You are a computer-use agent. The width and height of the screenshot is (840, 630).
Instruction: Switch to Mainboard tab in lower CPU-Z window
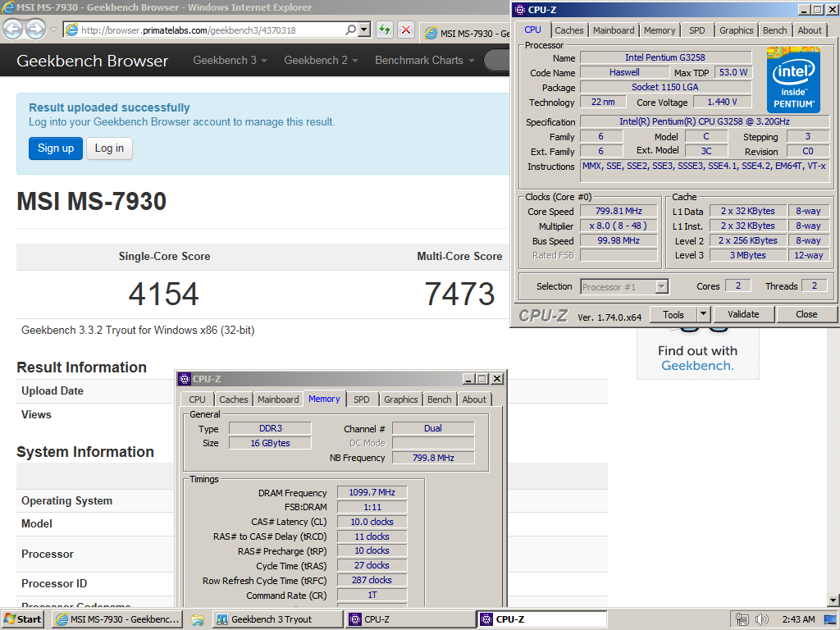coord(278,399)
